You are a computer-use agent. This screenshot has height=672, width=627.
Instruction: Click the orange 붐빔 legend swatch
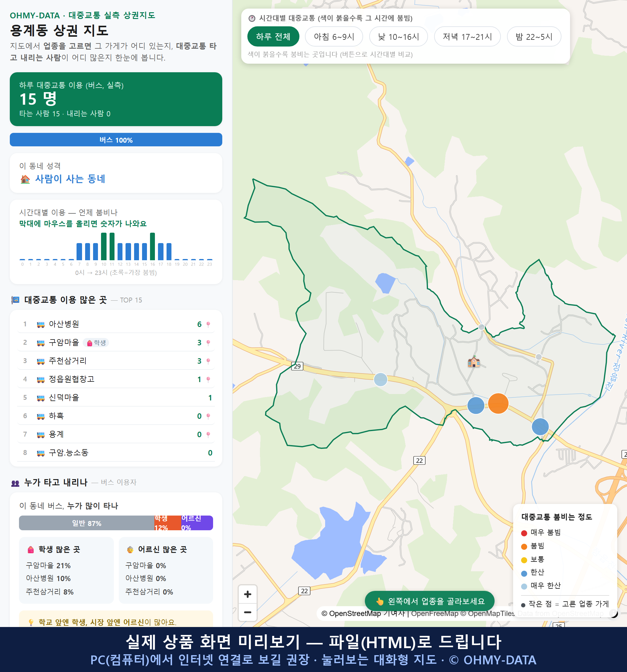pyautogui.click(x=524, y=546)
